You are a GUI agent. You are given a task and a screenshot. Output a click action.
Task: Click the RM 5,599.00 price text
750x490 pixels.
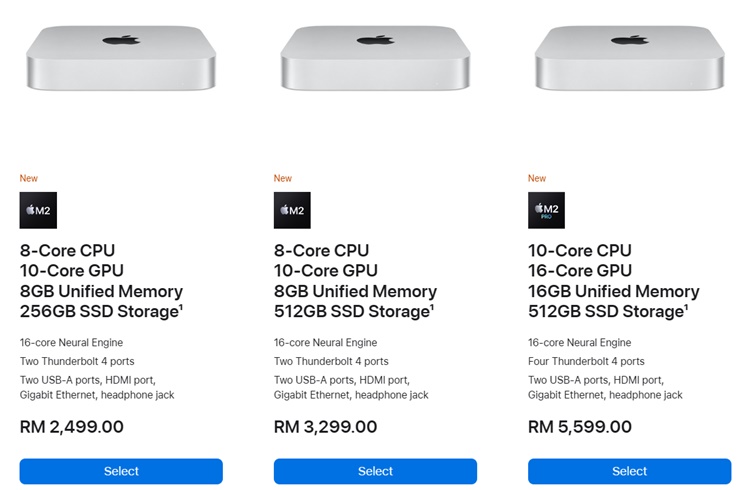pos(580,427)
